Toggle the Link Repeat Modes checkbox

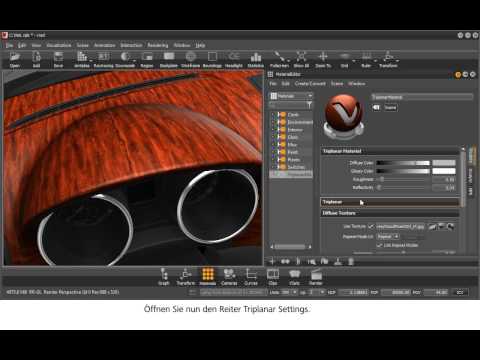point(379,245)
